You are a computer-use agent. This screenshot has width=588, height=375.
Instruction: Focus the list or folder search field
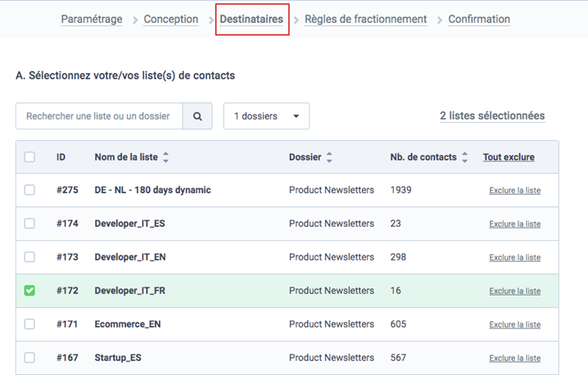coord(99,116)
